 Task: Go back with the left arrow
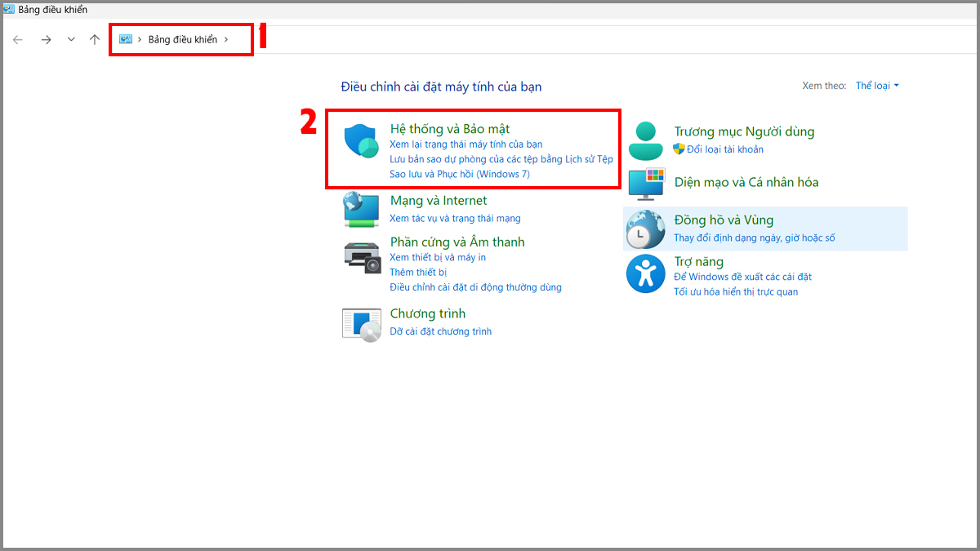tap(18, 39)
